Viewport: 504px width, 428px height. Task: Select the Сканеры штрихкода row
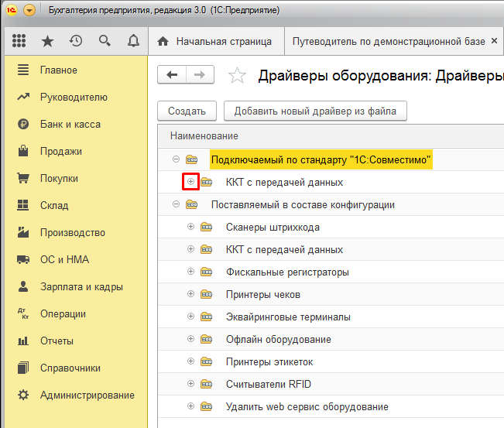[331, 227]
